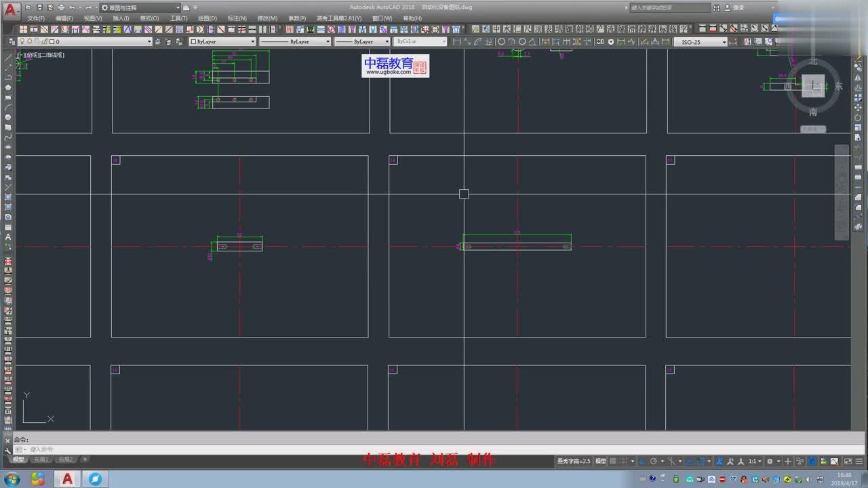Open the 1:1 annotation scale dropdown
Image resolution: width=868 pixels, height=488 pixels.
[x=755, y=461]
